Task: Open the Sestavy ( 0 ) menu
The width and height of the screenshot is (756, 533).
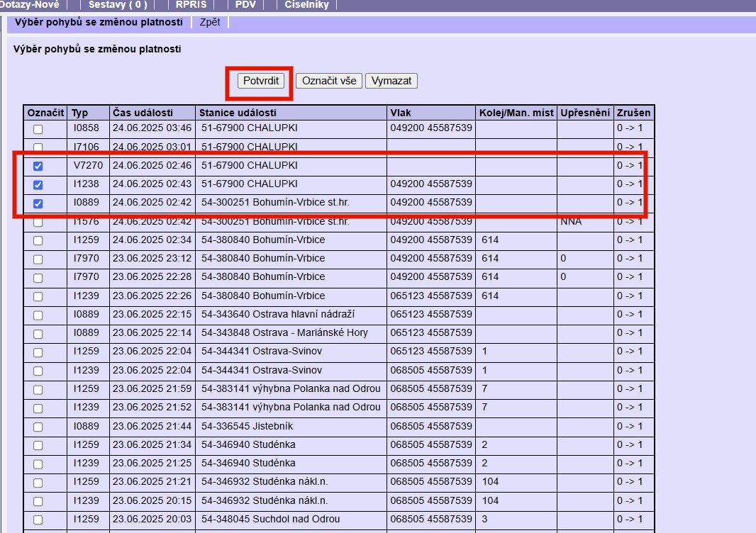Action: click(x=118, y=4)
